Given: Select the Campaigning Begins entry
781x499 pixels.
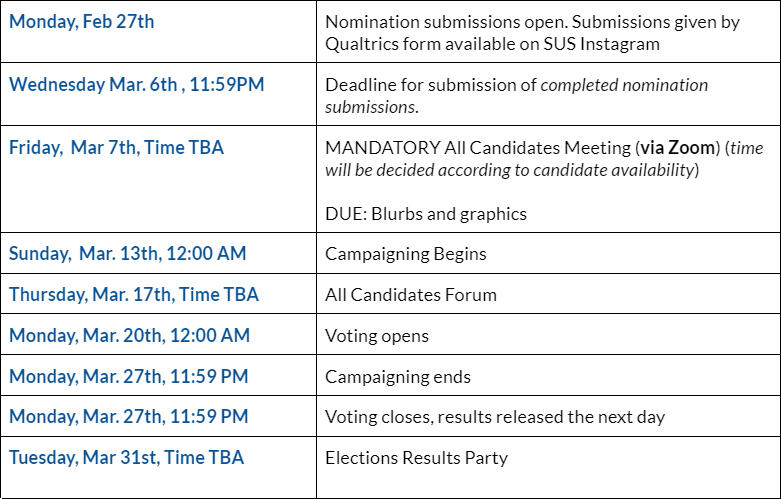Looking at the screenshot, I should tap(405, 254).
